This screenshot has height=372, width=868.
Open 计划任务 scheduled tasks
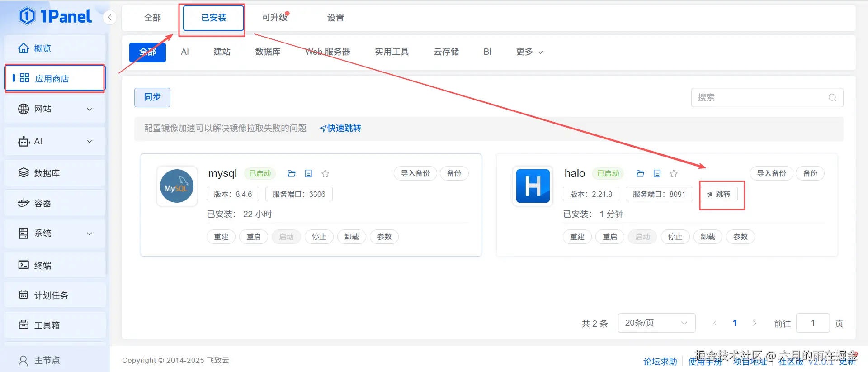pyautogui.click(x=55, y=296)
